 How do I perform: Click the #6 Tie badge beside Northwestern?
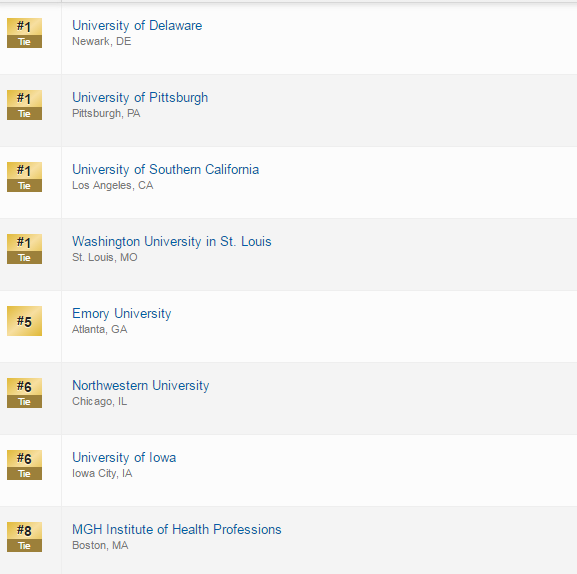pos(24,393)
